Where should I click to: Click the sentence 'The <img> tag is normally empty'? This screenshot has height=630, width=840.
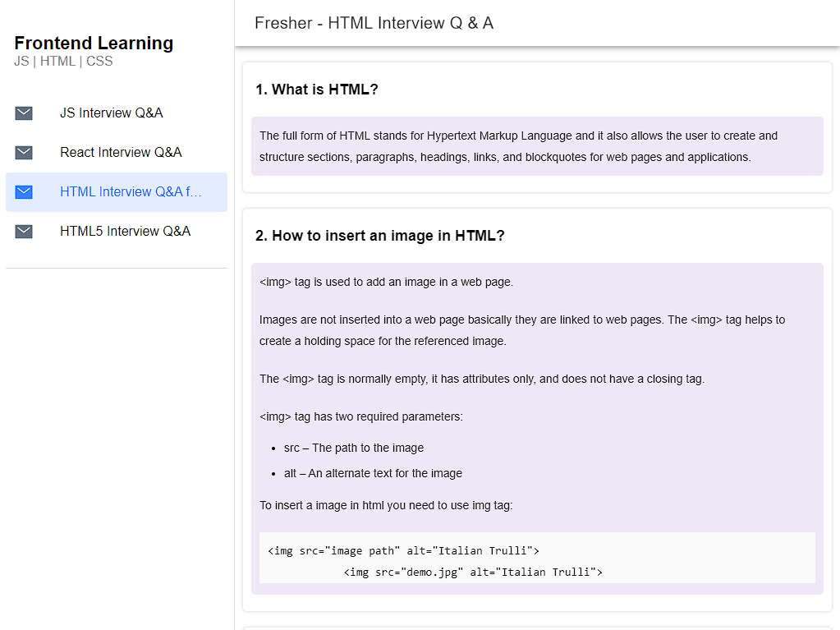pyautogui.click(x=482, y=379)
